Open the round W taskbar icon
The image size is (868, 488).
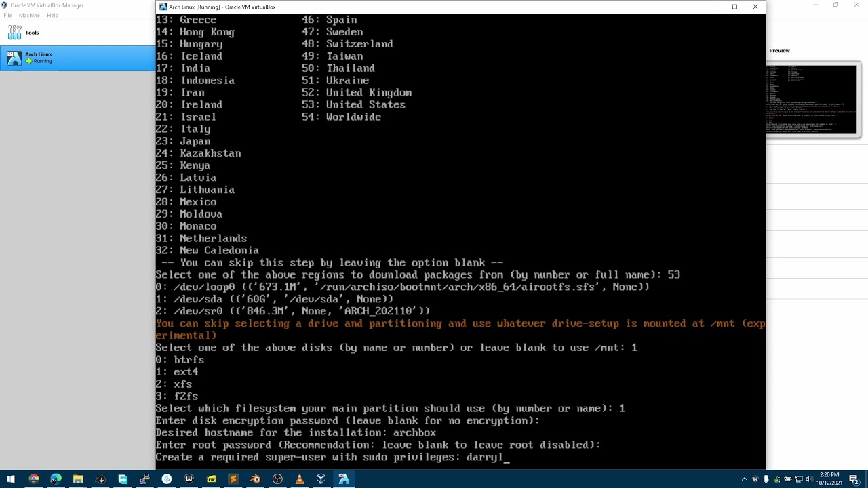pos(189,479)
